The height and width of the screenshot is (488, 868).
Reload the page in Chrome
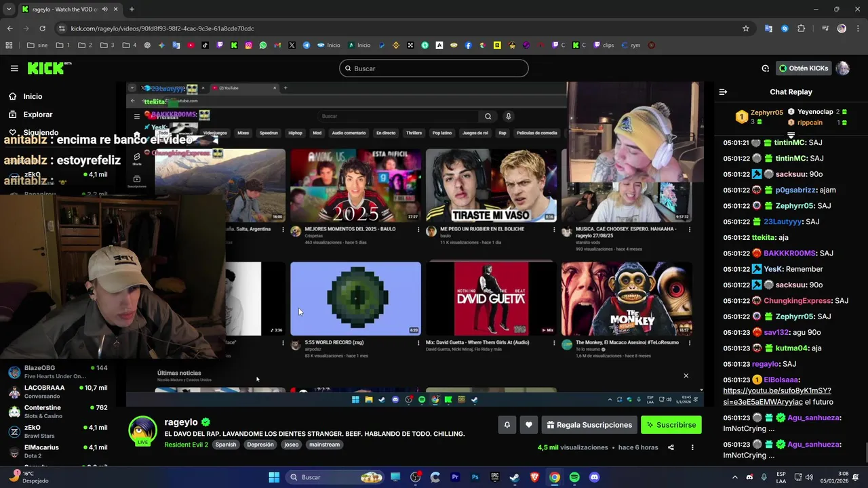point(42,28)
